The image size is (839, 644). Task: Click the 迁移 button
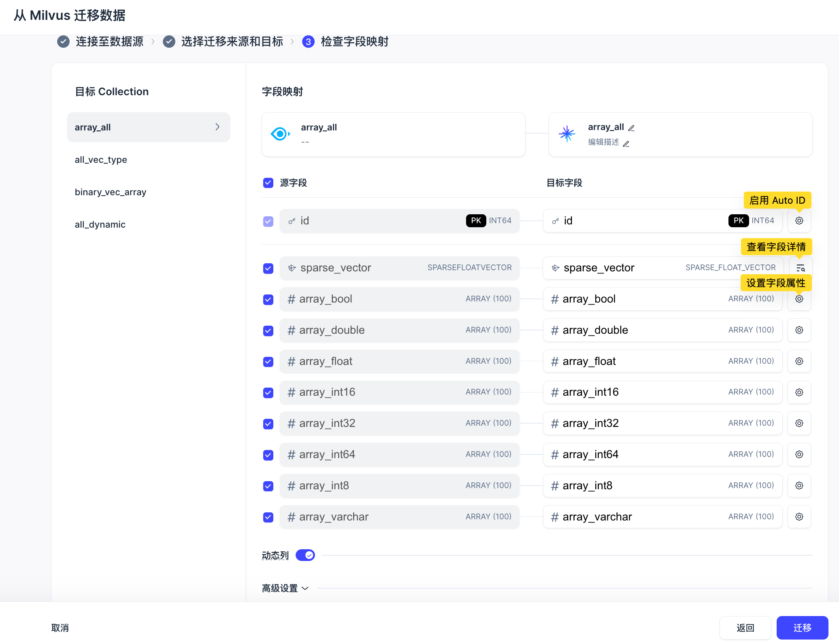(x=802, y=628)
